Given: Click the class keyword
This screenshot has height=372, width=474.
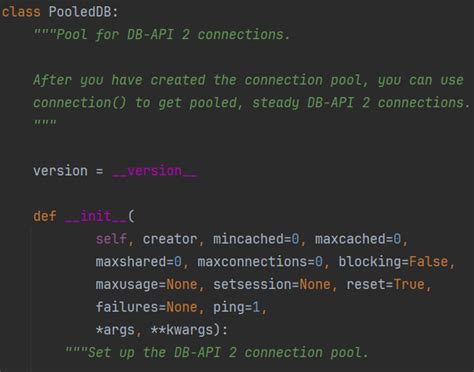Looking at the screenshot, I should point(21,12).
